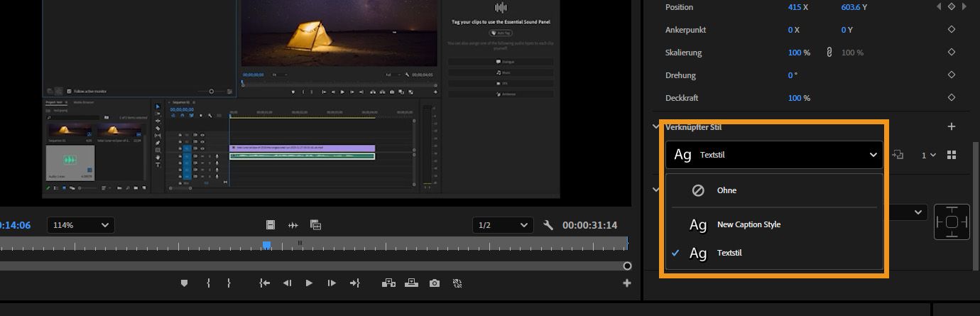The image size is (980, 316).
Task: Toggle keyframe for Ankerpunkt property
Action: point(952,30)
